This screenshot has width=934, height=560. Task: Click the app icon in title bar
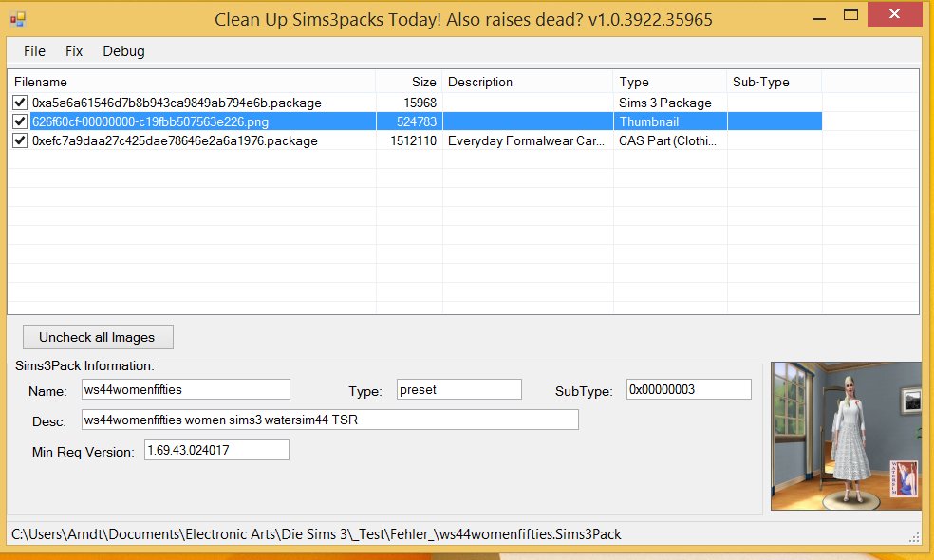[18, 19]
